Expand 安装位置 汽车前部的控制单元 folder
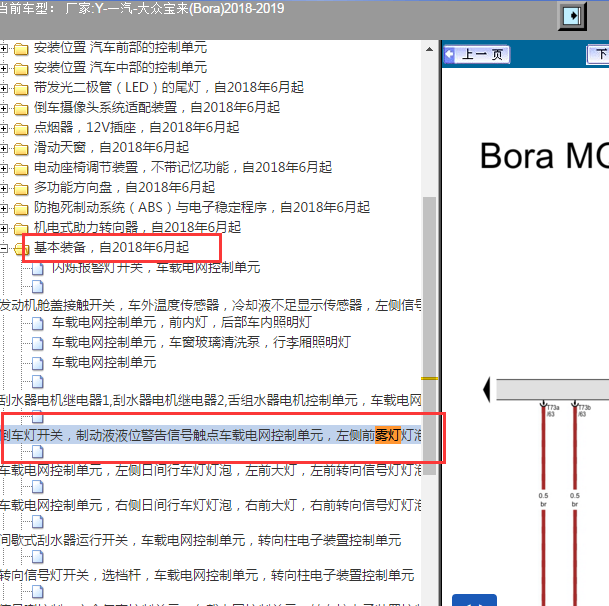The image size is (609, 606). 4,48
